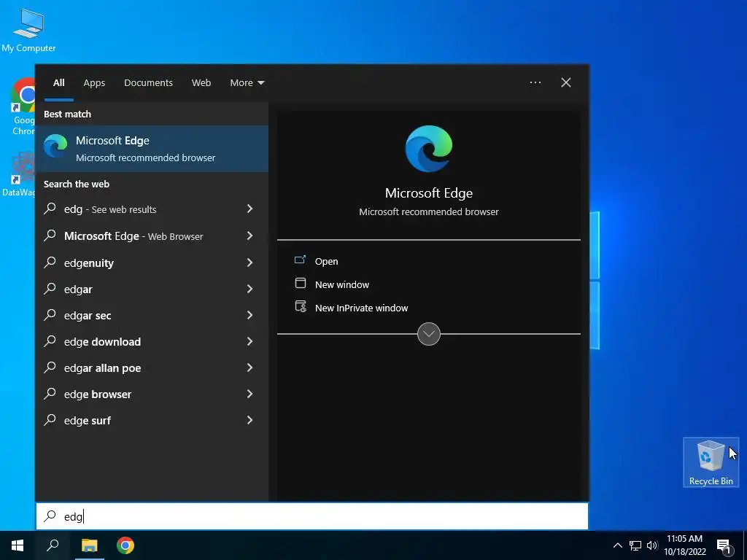Expand the arrow next to 'edge browser'
The image size is (747, 560).
pos(249,394)
